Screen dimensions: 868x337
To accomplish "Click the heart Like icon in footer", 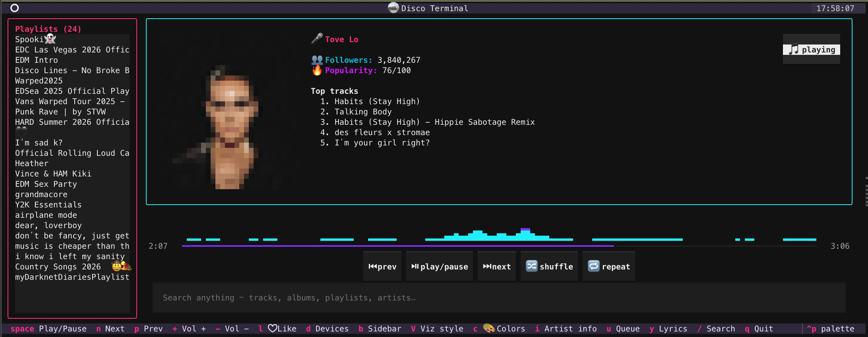I will point(272,329).
